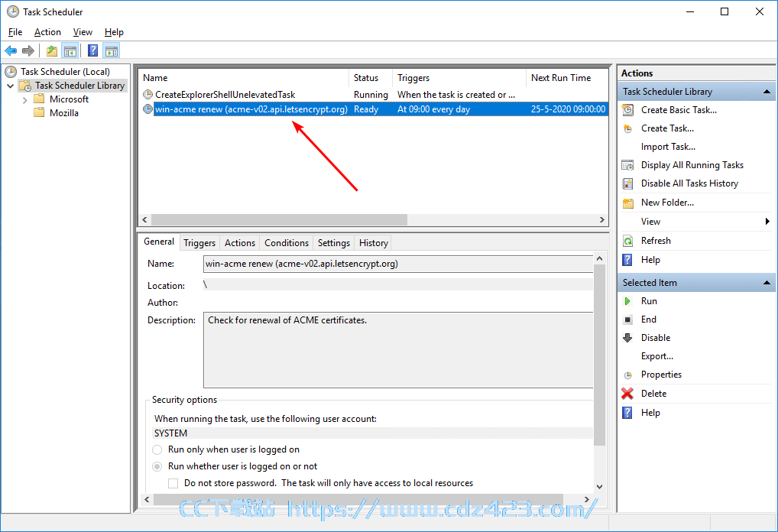778x532 pixels.
Task: Click the Create Basic Task icon
Action: click(x=627, y=109)
